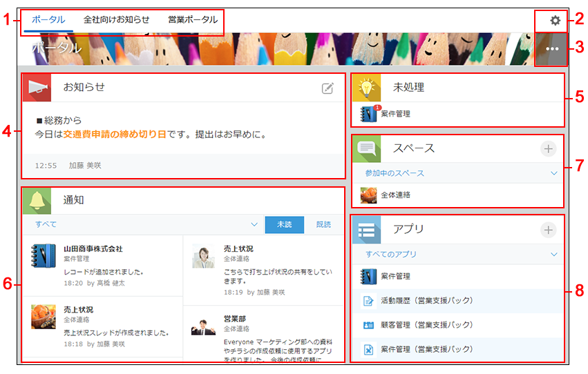This screenshot has width=588, height=374.
Task: Open the settings gear icon
Action: click(555, 21)
